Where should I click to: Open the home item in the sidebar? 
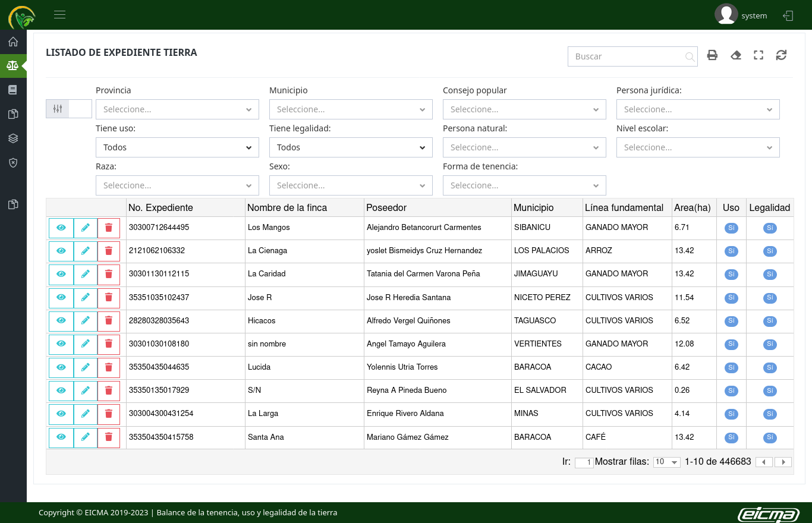(x=13, y=42)
